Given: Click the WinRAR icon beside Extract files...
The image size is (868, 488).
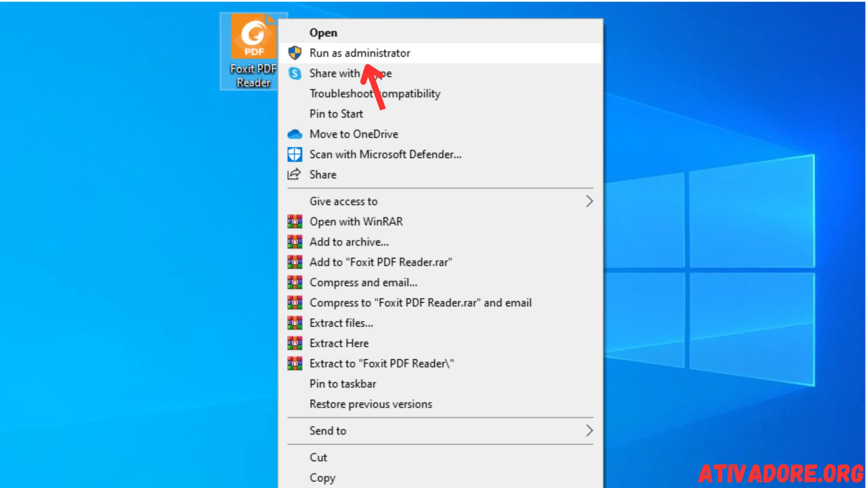Looking at the screenshot, I should 295,323.
